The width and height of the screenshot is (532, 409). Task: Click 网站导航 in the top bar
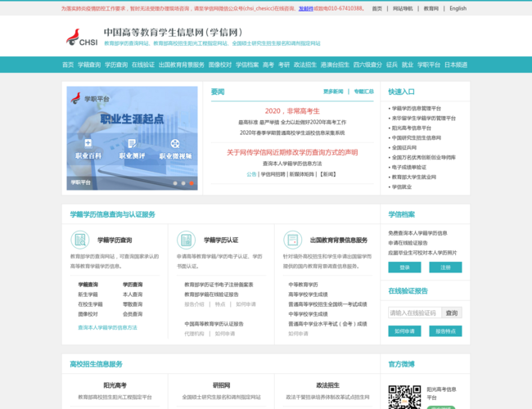(403, 8)
